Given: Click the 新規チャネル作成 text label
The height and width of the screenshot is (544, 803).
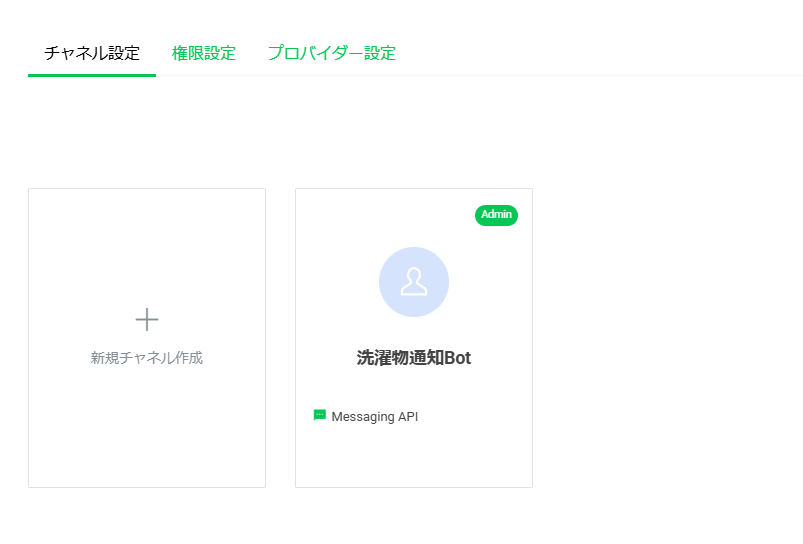Looking at the screenshot, I should [147, 358].
